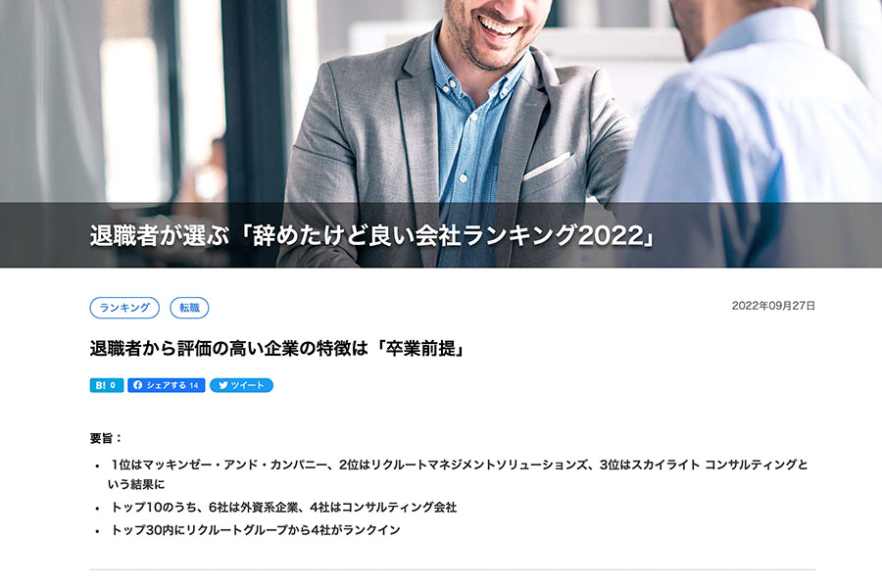
Task: Click the Facebook logo in share button
Action: click(138, 385)
